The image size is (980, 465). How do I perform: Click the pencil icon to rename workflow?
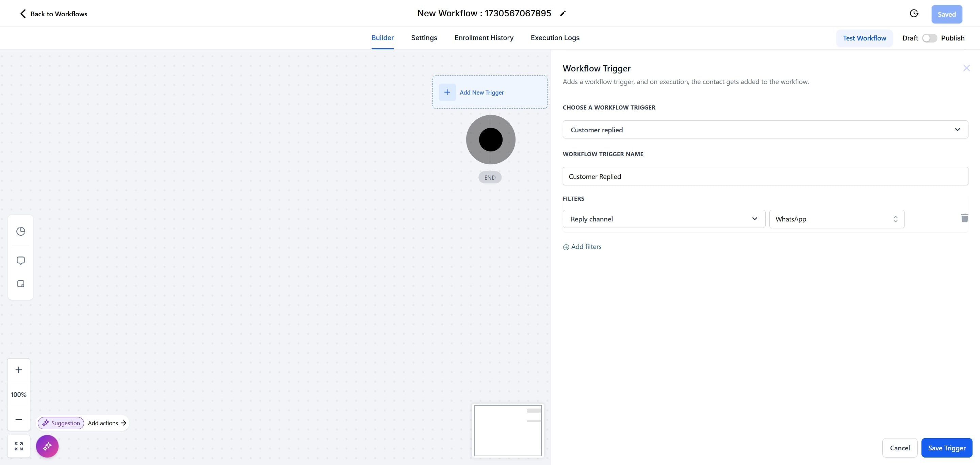coord(563,14)
